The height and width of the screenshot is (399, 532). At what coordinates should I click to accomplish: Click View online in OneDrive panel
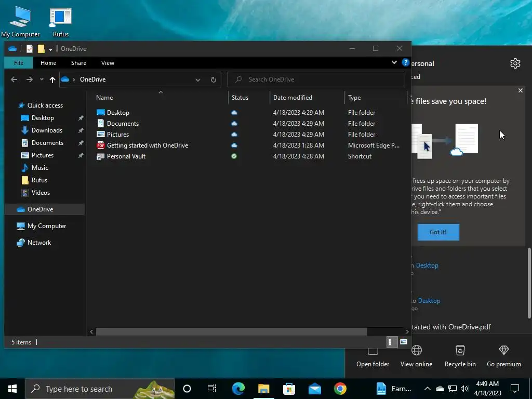tap(416, 357)
